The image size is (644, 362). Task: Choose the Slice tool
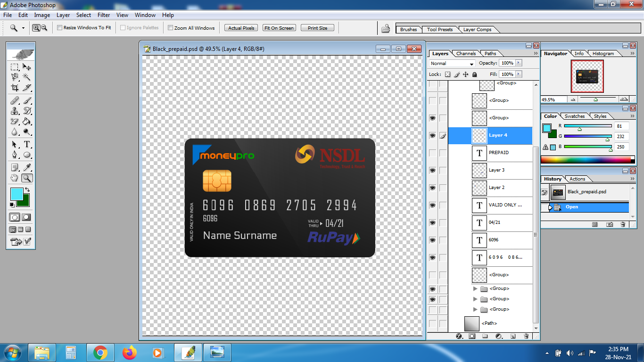click(x=27, y=87)
